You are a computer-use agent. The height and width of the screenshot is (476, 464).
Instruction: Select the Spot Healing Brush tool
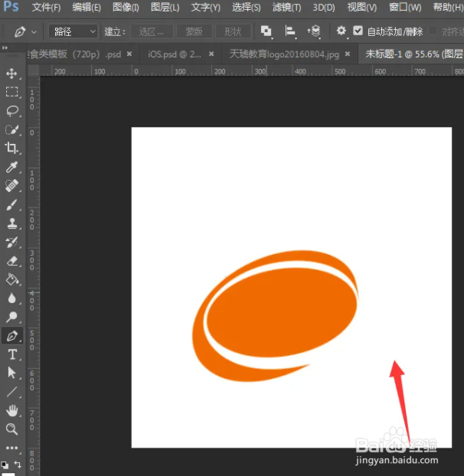click(11, 185)
